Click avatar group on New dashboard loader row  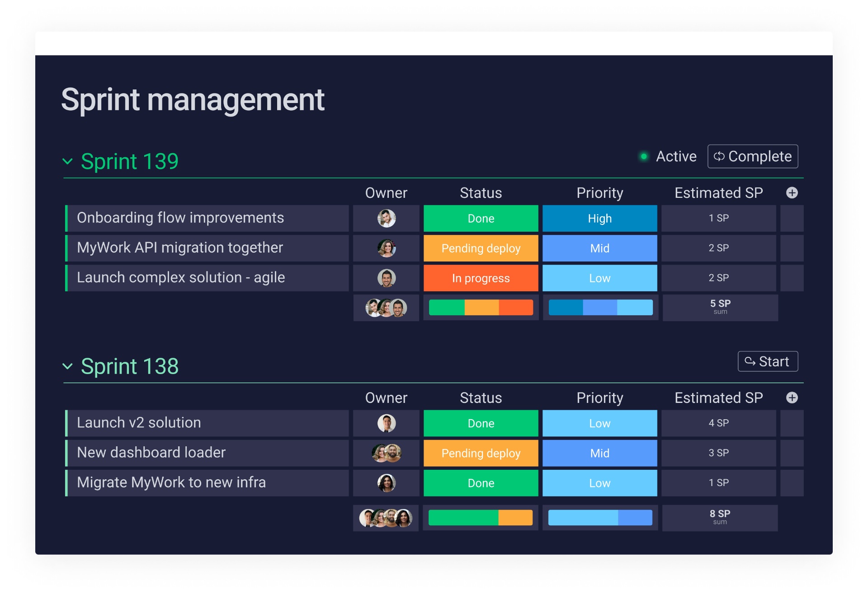(386, 453)
